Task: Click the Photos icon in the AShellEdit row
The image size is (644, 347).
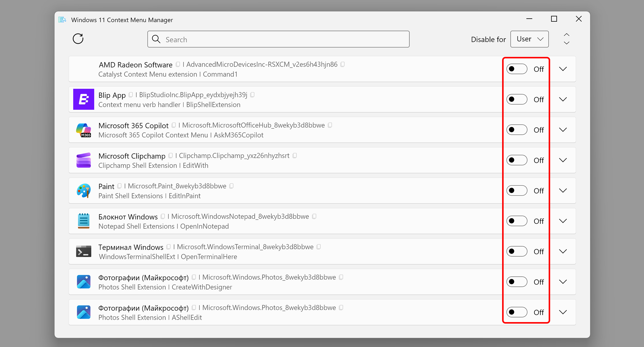Action: click(84, 312)
